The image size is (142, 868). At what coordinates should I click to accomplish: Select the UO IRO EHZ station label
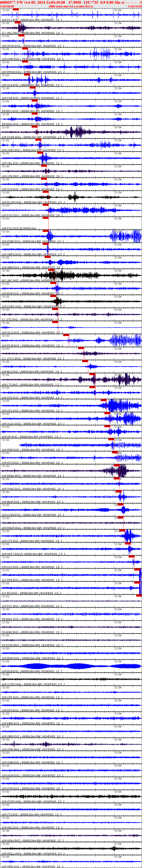[x=32, y=593]
